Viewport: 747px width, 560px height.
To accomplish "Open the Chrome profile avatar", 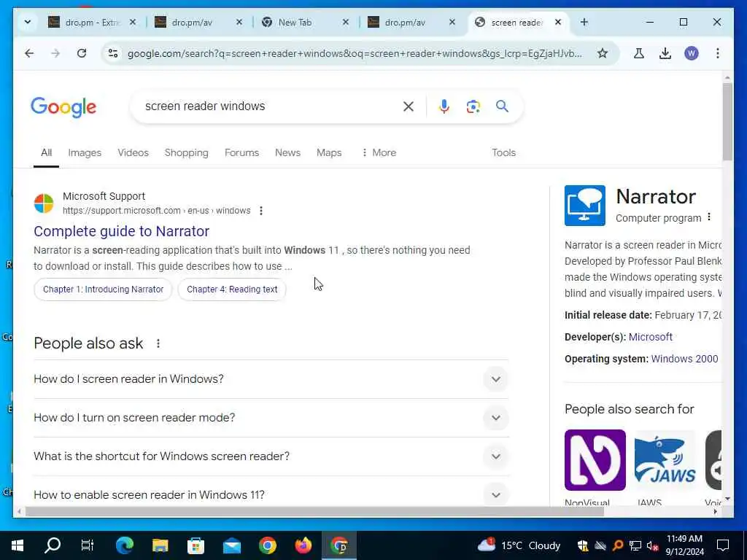I will point(692,53).
